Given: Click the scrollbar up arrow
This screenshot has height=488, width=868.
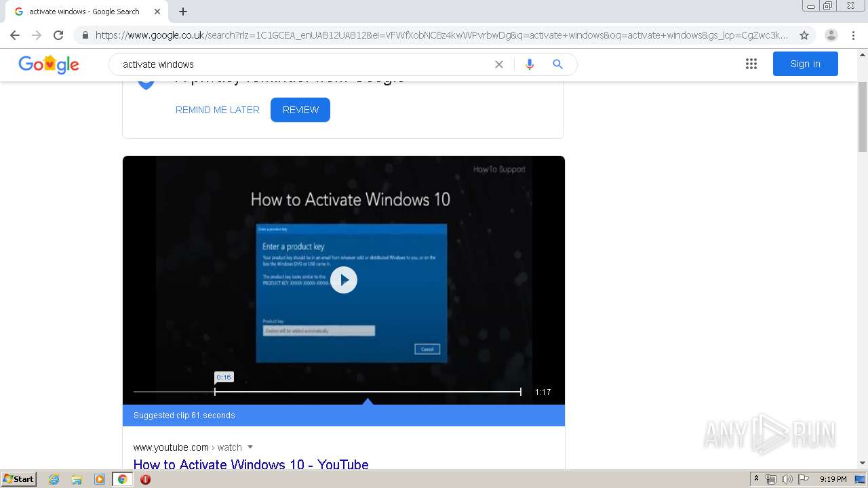Looking at the screenshot, I should (863, 54).
